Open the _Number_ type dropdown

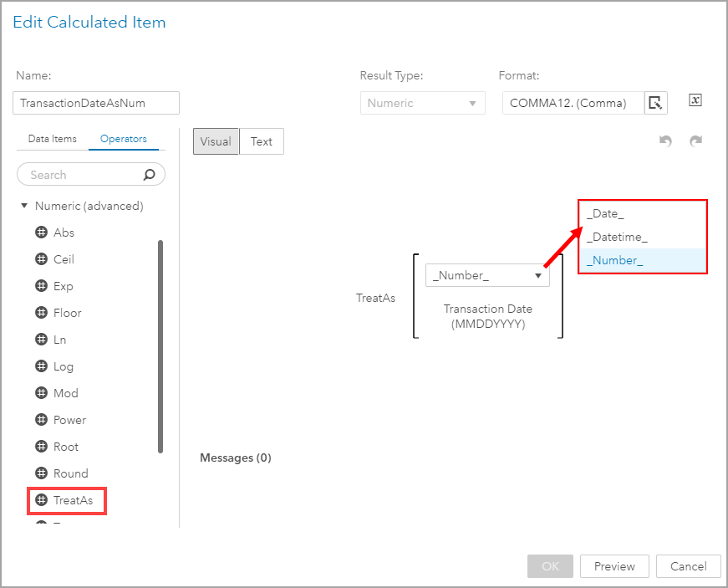487,275
